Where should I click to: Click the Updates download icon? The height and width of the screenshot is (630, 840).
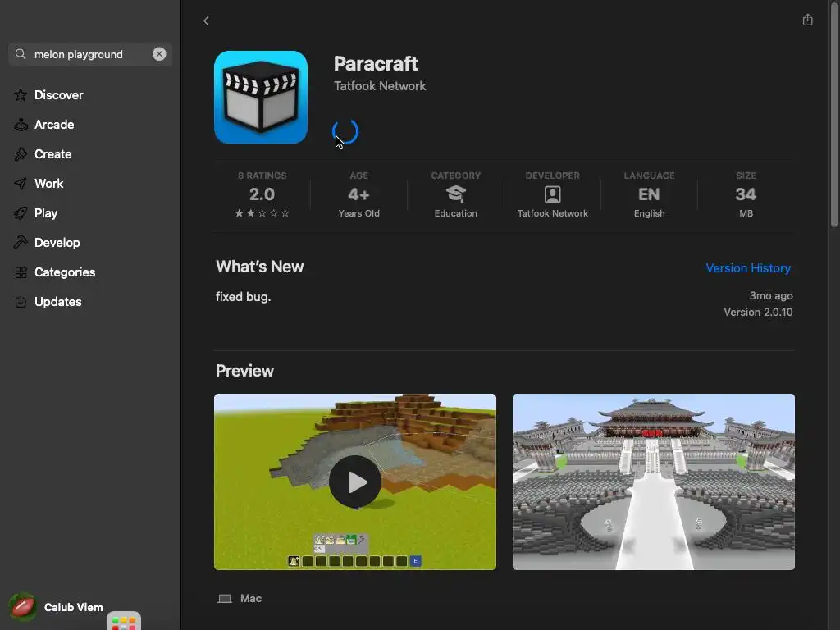click(21, 302)
